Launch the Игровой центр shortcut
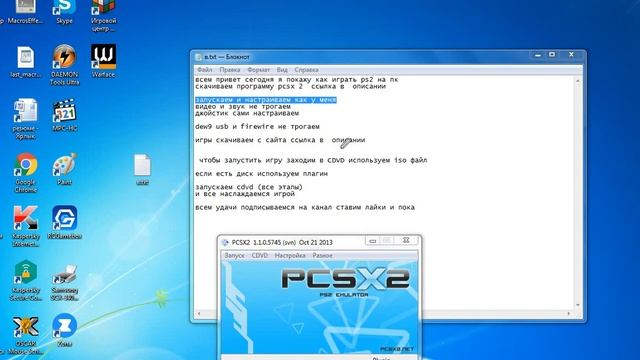Screen dimensions: 640x360 103,14
